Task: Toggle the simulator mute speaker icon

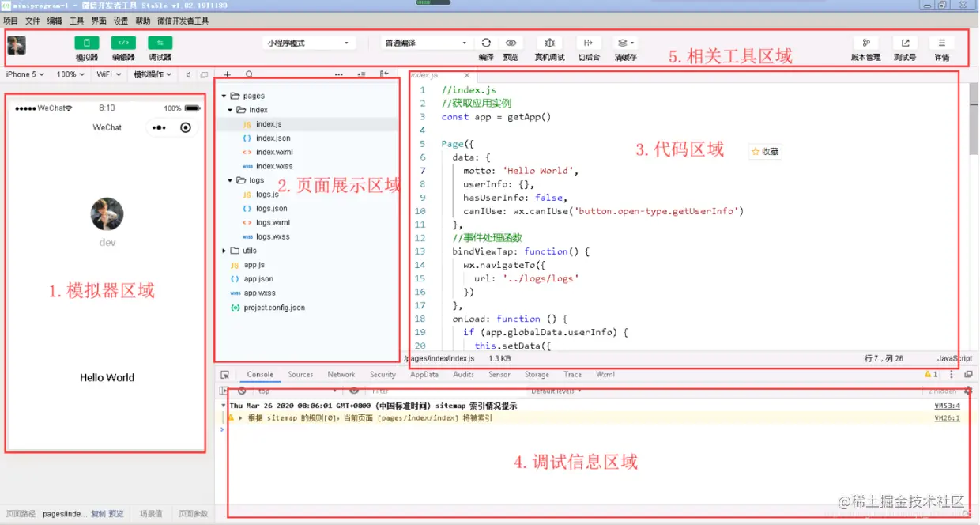Action: [188, 75]
